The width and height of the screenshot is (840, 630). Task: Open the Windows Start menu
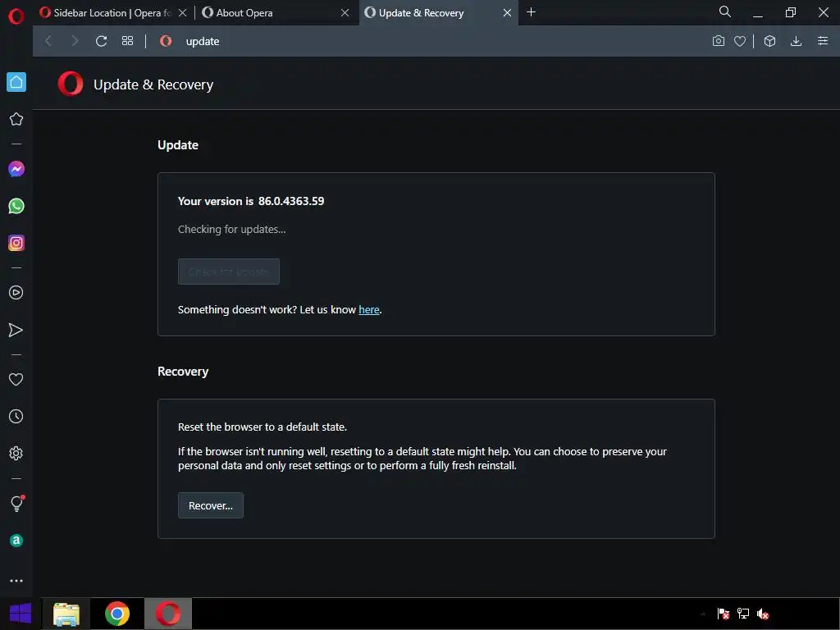(20, 614)
